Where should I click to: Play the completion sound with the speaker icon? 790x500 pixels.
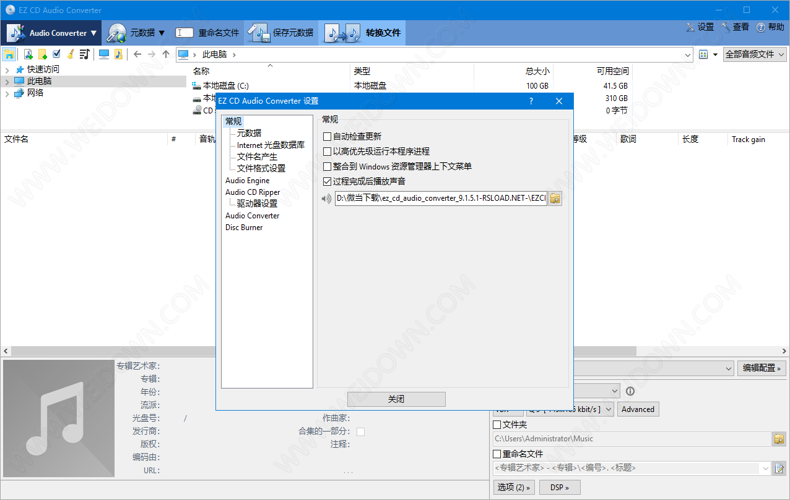click(326, 199)
